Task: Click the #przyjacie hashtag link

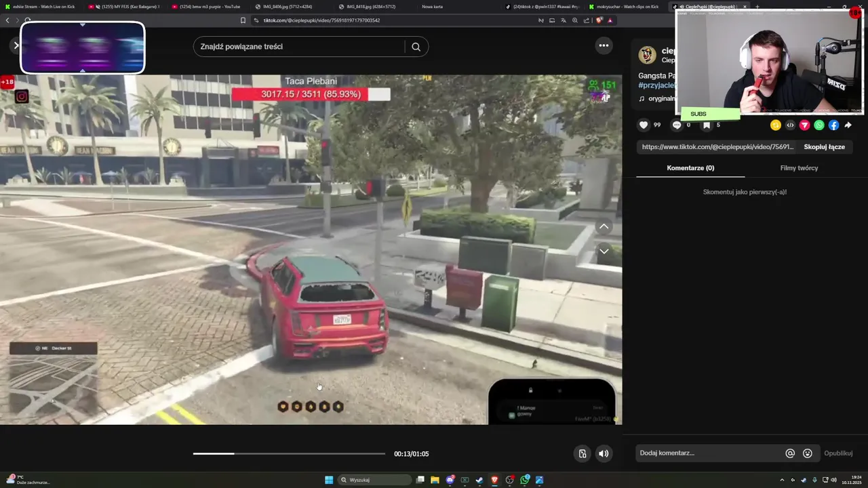Action: coord(656,85)
